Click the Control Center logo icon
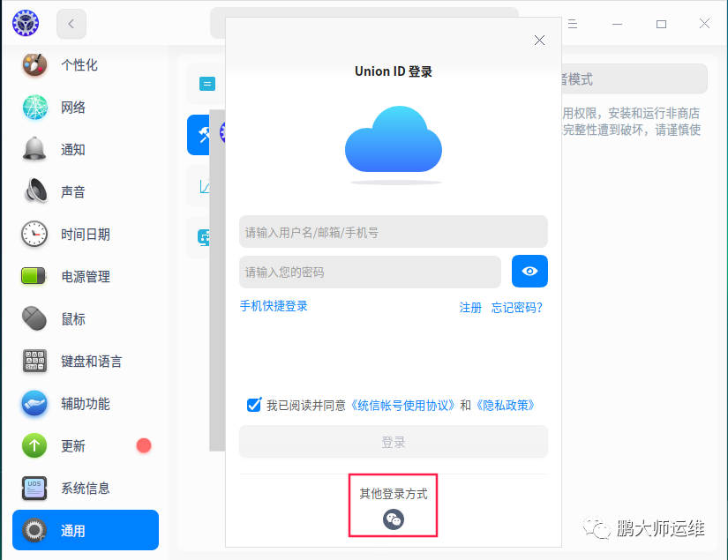 tap(26, 23)
